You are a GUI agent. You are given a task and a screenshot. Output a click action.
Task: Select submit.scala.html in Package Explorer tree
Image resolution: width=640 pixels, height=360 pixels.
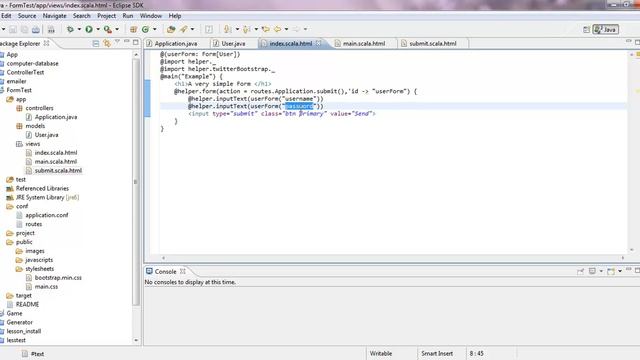coord(58,171)
